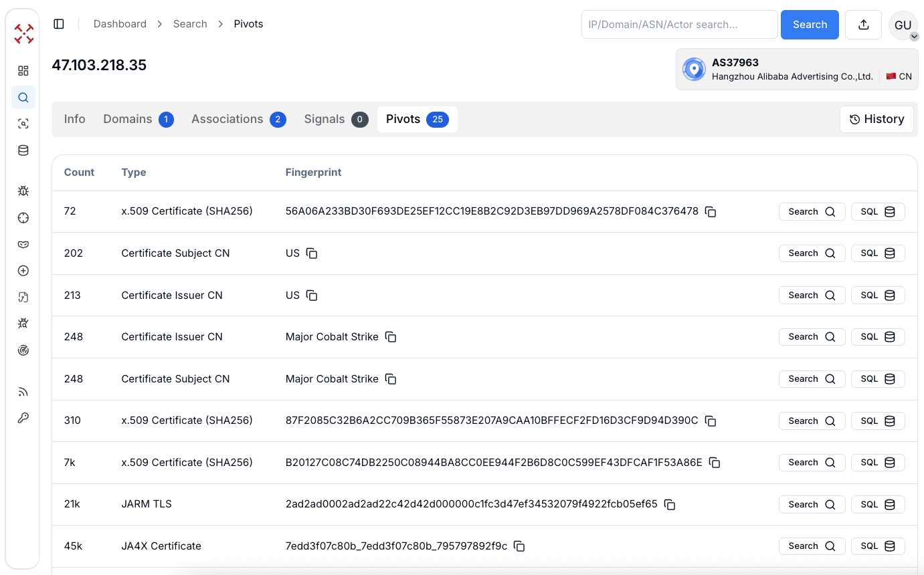This screenshot has width=924, height=575.
Task: Click the blue Search button
Action: (x=810, y=25)
